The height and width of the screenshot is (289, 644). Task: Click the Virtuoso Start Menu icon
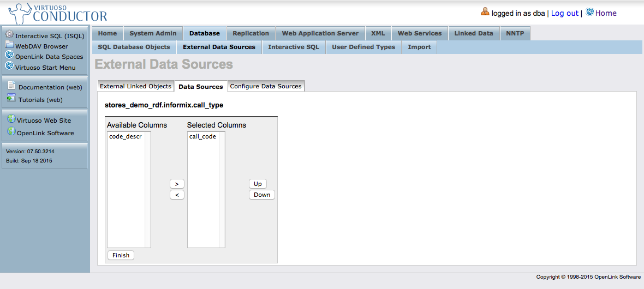pyautogui.click(x=9, y=67)
